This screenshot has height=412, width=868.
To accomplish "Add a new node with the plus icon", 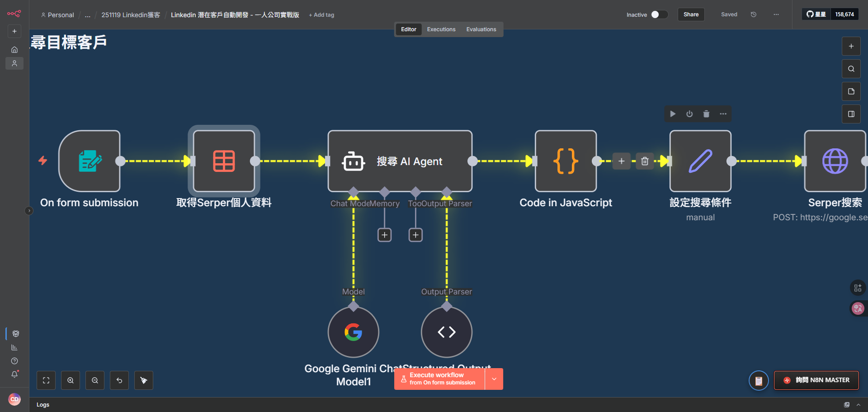I will (851, 46).
